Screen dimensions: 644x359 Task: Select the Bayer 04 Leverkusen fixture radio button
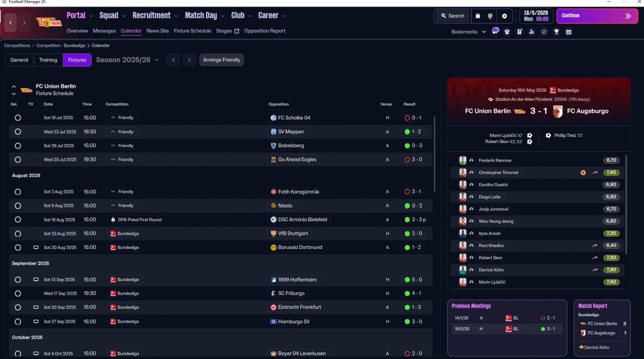tap(18, 353)
